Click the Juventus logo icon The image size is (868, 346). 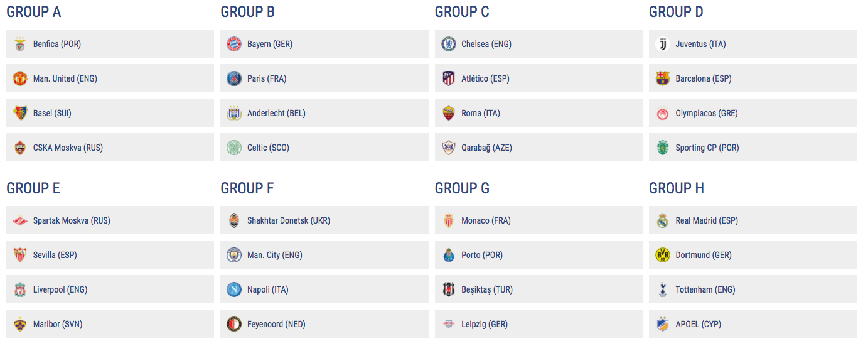(663, 44)
